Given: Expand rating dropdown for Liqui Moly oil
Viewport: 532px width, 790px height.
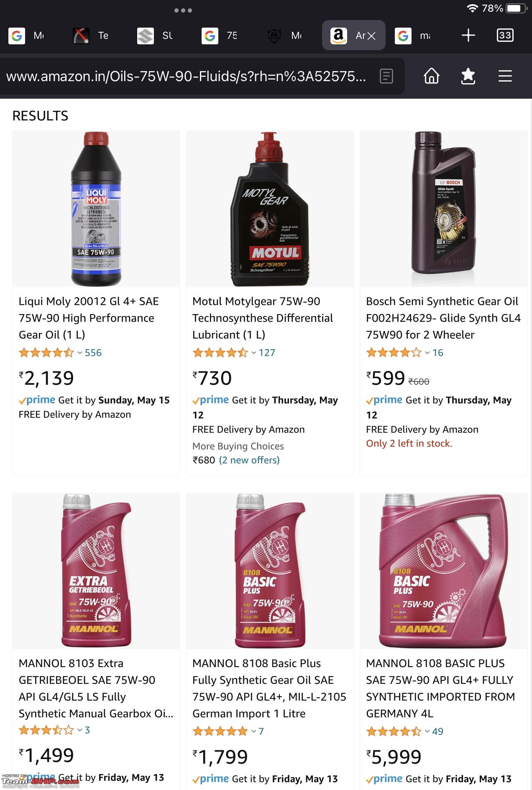Looking at the screenshot, I should click(x=80, y=353).
